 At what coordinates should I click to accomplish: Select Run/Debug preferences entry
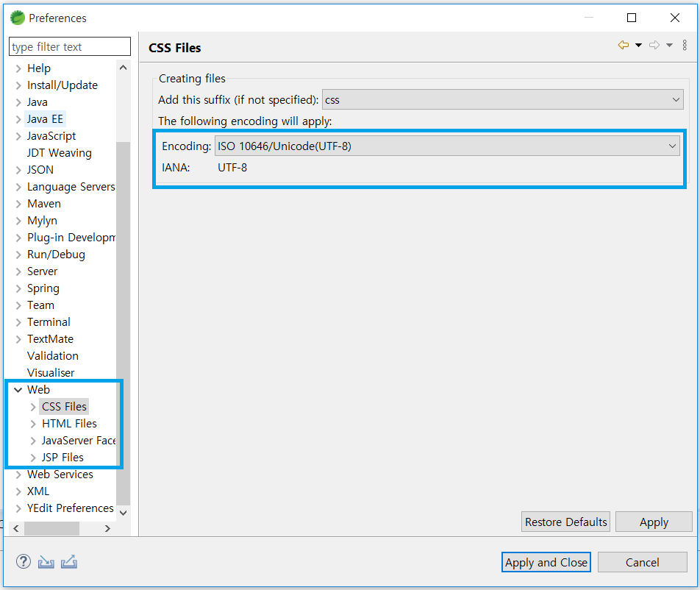click(56, 255)
